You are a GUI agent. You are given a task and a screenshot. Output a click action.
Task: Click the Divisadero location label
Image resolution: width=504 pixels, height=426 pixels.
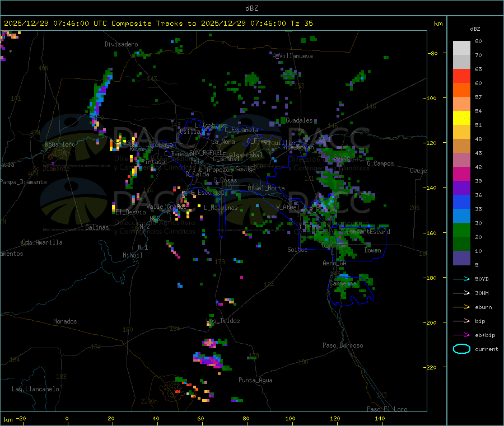[121, 44]
